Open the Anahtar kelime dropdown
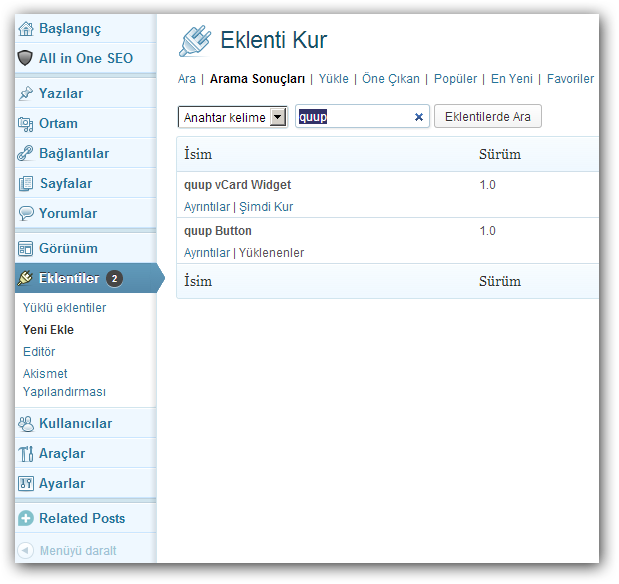The width and height of the screenshot is (619, 584). click(x=232, y=117)
